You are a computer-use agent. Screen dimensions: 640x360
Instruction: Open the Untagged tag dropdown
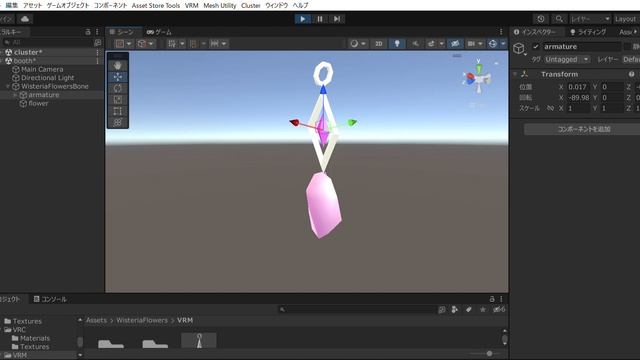(x=567, y=60)
